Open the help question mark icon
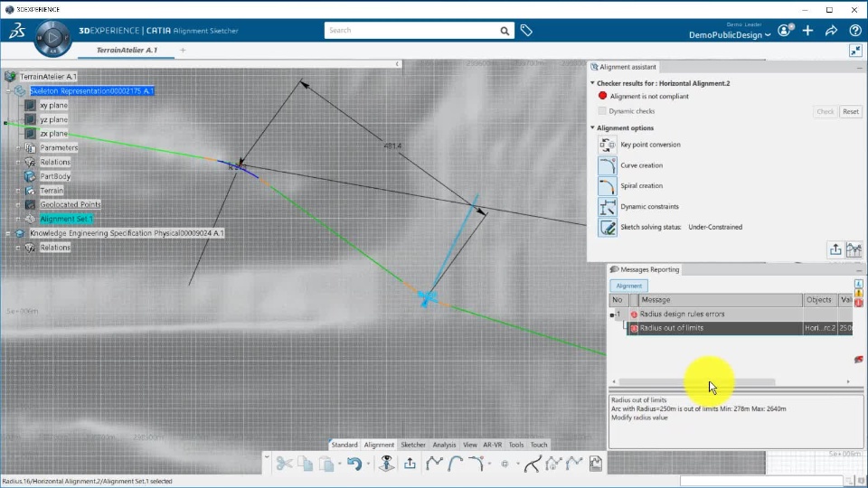Viewport: 868px width, 488px height. 855,31
